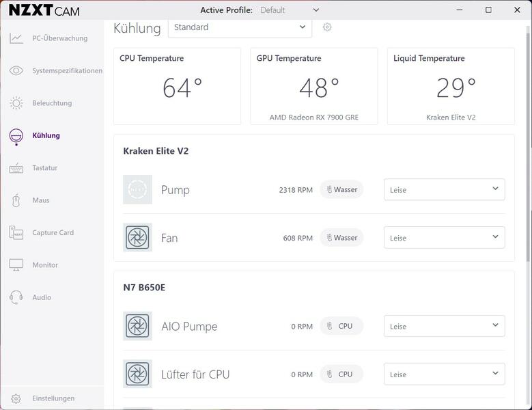Click the Kraken Elite V2 heading
Image resolution: width=532 pixels, height=410 pixels.
(156, 151)
